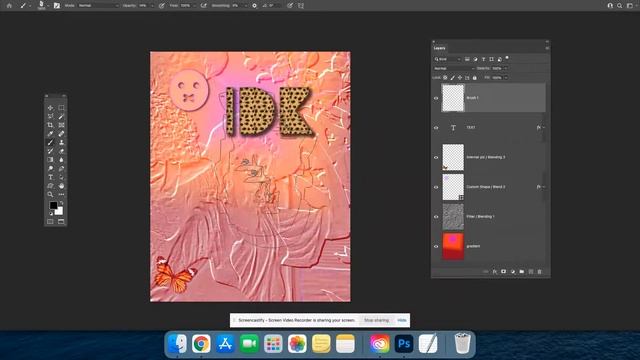Expand Custom Shape / Blend 2 layer effects
This screenshot has height=360, width=640.
(x=544, y=187)
